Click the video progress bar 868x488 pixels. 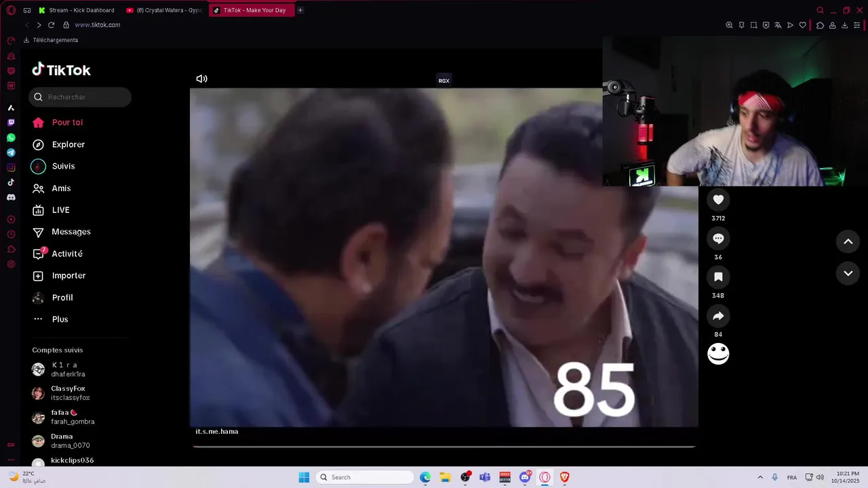pos(444,447)
